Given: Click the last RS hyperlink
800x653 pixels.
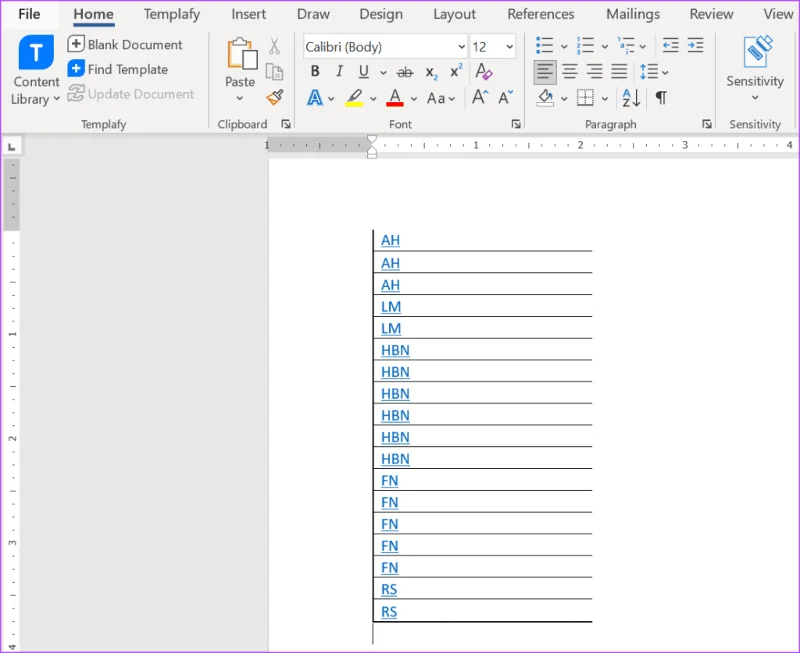Looking at the screenshot, I should (389, 611).
